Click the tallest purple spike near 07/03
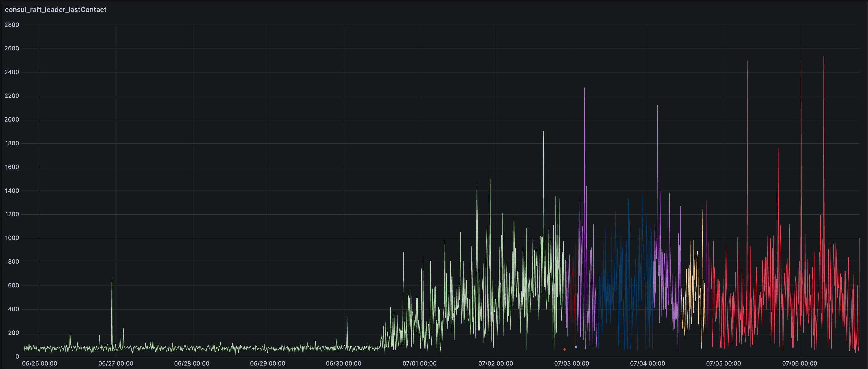 (x=584, y=88)
